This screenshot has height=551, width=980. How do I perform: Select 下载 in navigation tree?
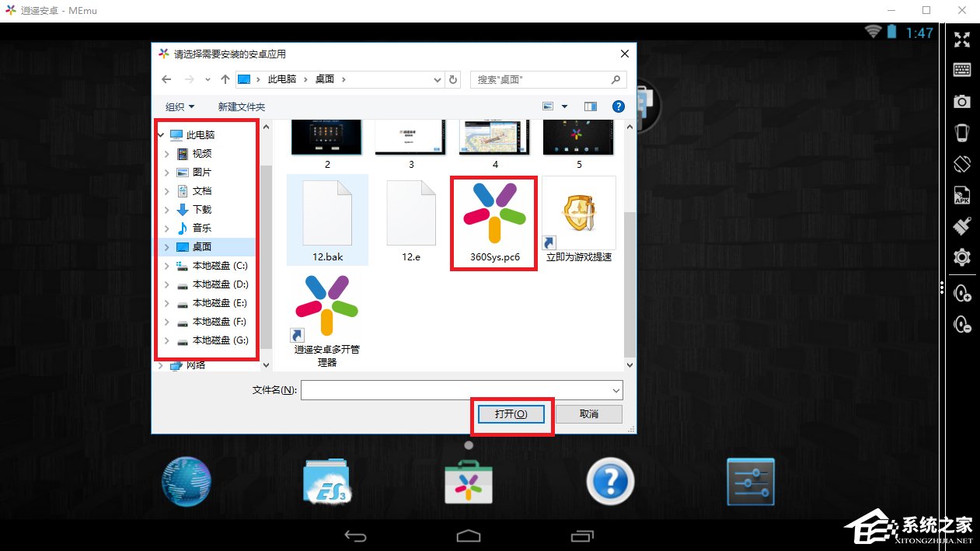202,209
